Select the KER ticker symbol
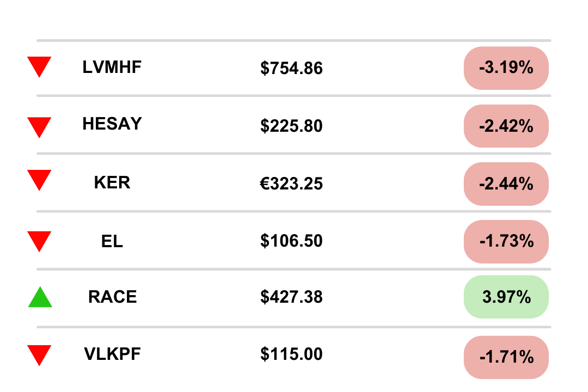This screenshot has width=588, height=392. pyautogui.click(x=112, y=183)
